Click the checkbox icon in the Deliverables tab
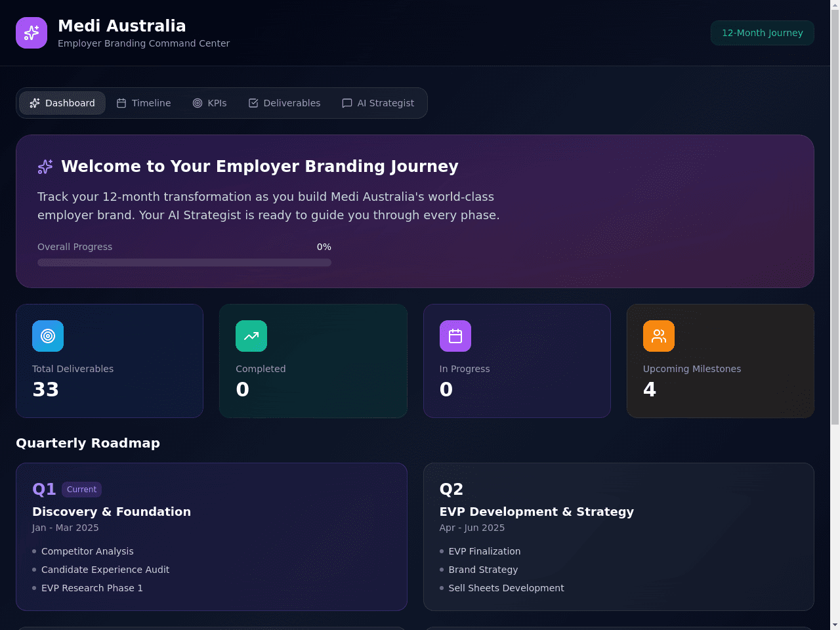 coord(253,103)
